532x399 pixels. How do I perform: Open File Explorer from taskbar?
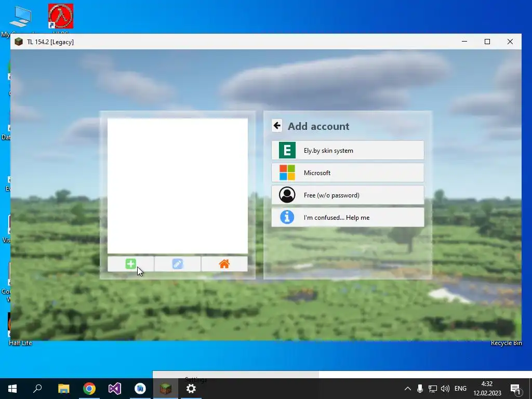pyautogui.click(x=63, y=389)
